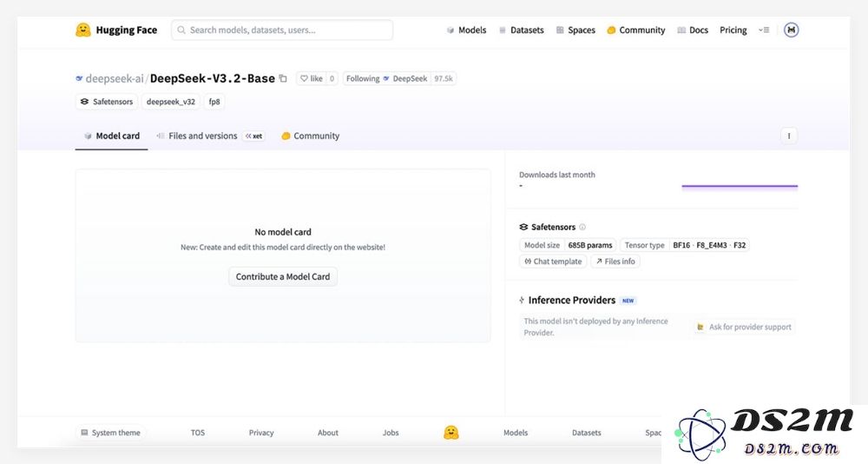Click the Safetensors info circle icon
The width and height of the screenshot is (868, 464).
582,228
